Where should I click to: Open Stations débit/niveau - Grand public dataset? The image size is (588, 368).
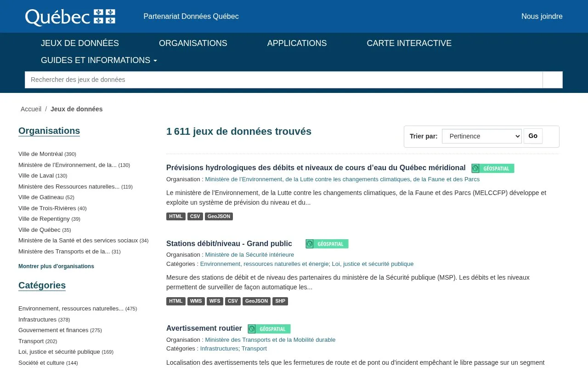point(229,244)
